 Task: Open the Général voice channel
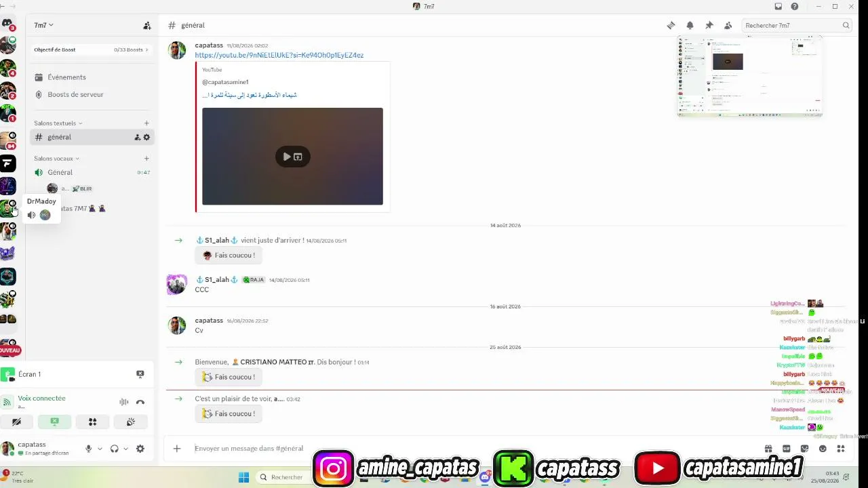(91, 172)
